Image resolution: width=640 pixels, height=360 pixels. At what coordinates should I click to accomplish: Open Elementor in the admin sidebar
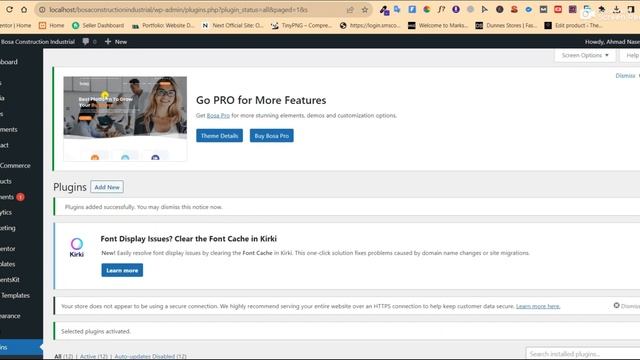pyautogui.click(x=8, y=248)
